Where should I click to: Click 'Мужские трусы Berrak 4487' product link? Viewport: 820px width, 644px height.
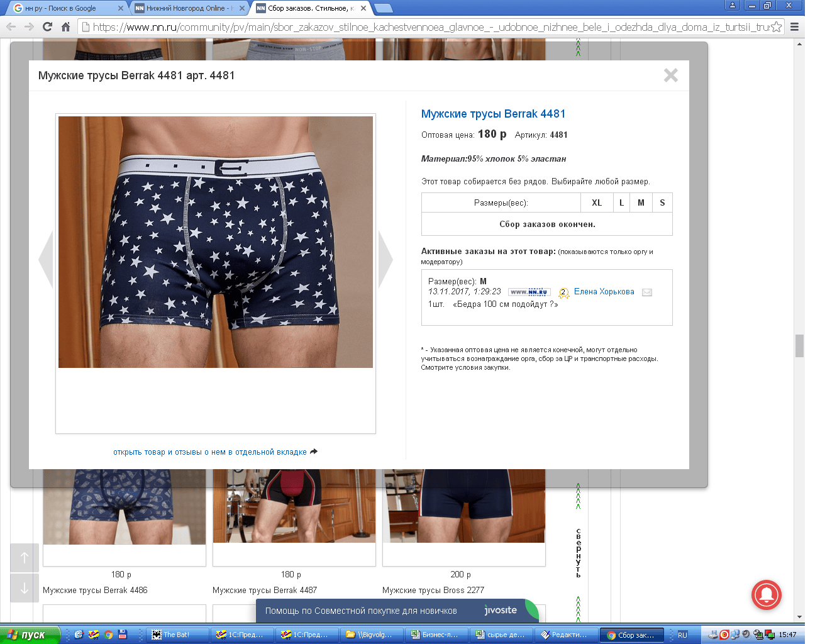click(265, 590)
